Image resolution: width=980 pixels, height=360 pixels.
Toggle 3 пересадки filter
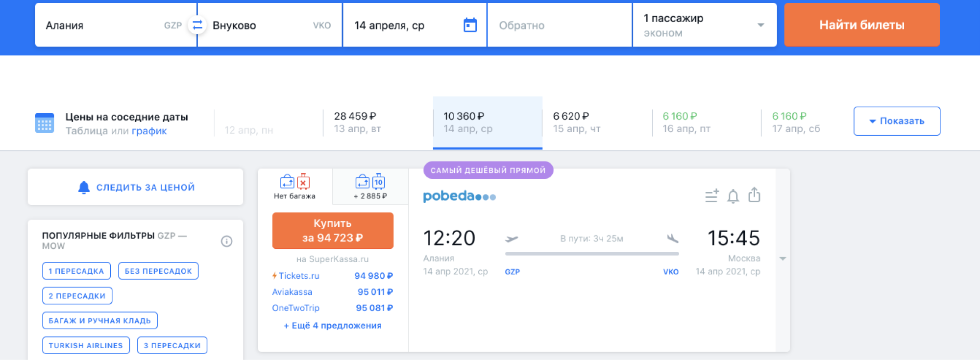click(x=172, y=345)
